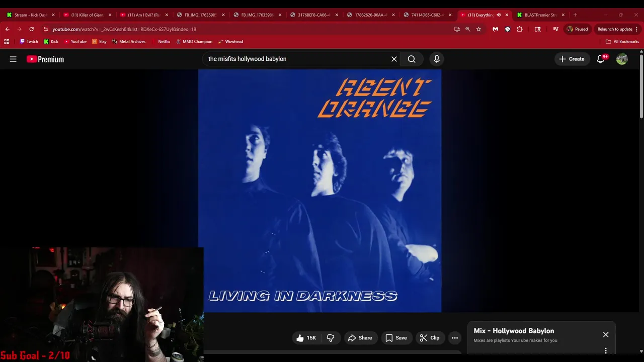Open the diamond extension icon beside Malwarebytes
Image resolution: width=644 pixels, height=362 pixels.
click(507, 29)
